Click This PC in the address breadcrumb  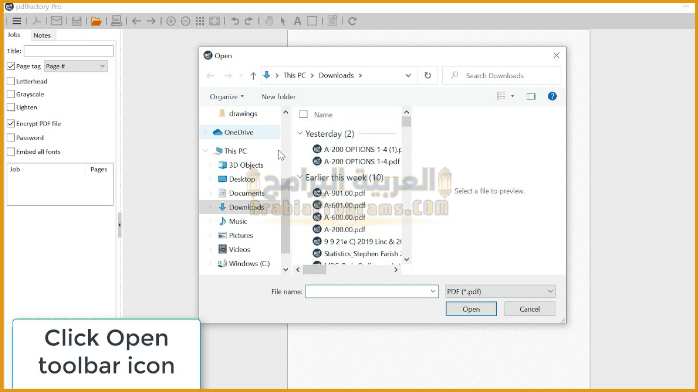coord(295,76)
